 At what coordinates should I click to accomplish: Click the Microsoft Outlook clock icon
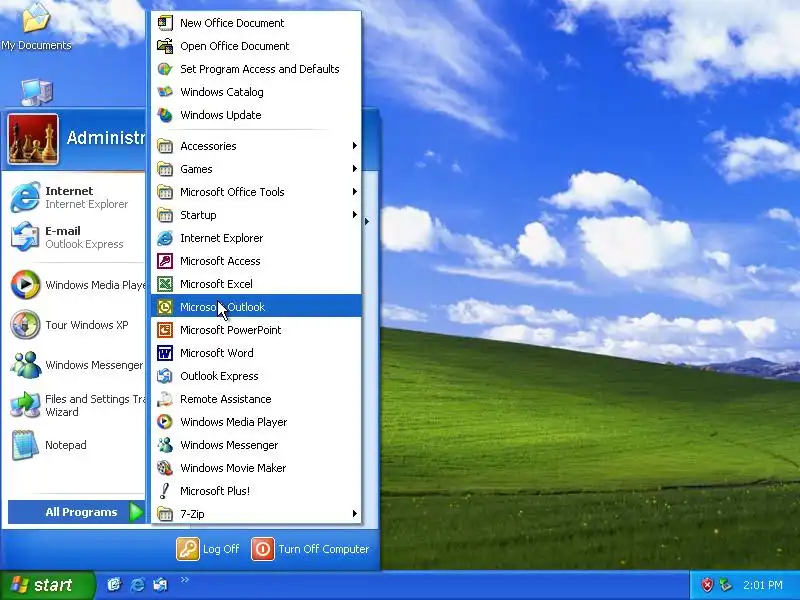(165, 307)
